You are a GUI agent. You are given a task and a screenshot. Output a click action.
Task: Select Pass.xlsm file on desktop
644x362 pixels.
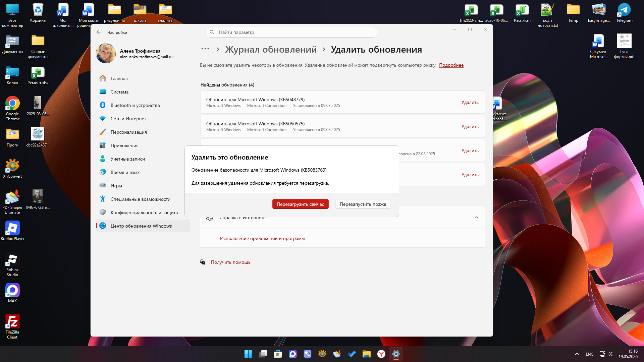click(x=522, y=13)
